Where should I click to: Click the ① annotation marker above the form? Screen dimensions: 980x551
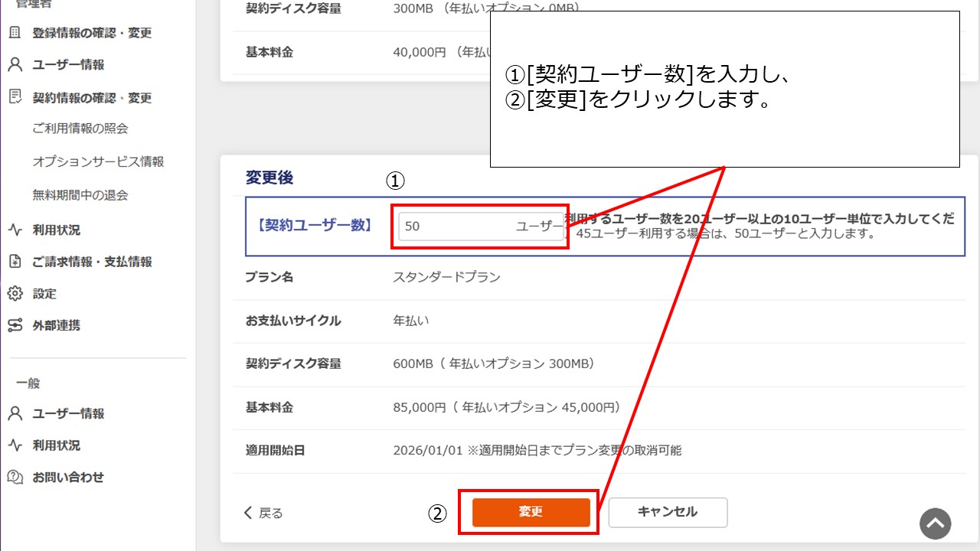(395, 181)
